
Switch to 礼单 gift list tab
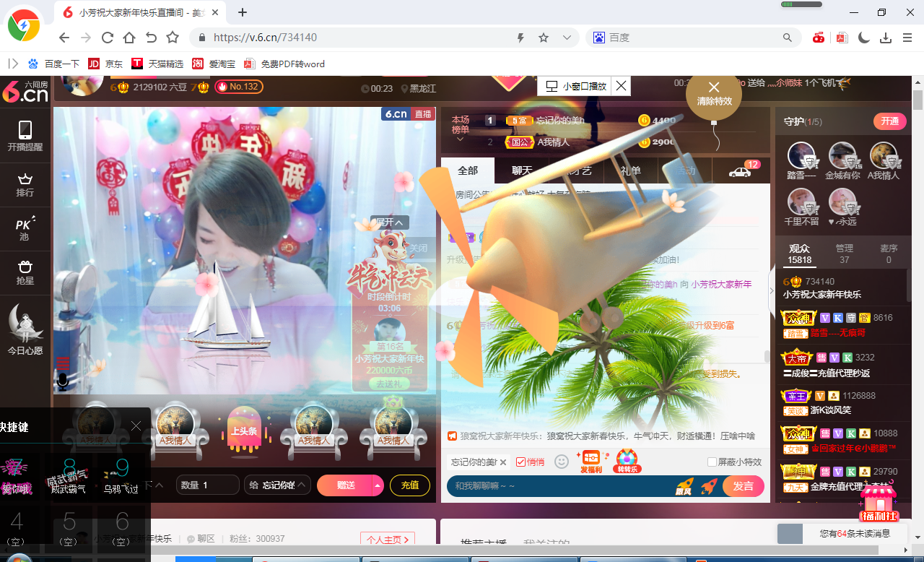[x=630, y=170]
